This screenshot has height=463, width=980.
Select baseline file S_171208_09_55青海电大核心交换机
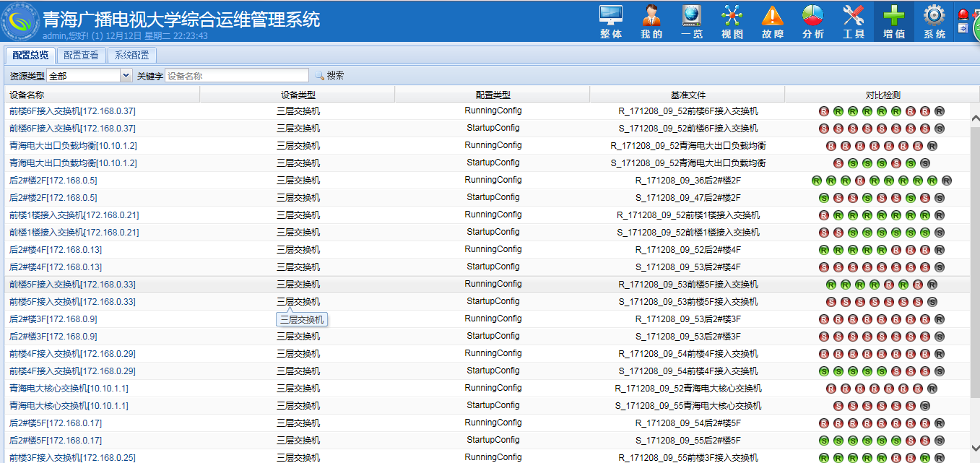[688, 406]
